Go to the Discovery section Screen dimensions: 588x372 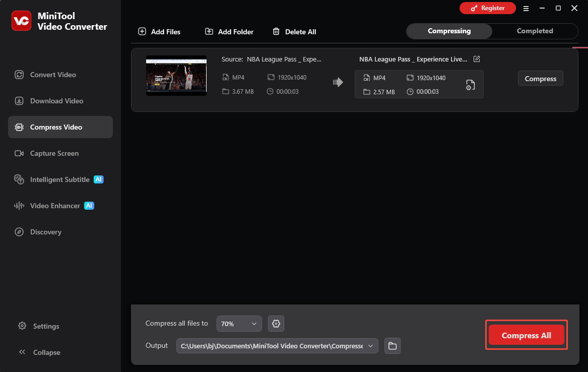pos(60,232)
